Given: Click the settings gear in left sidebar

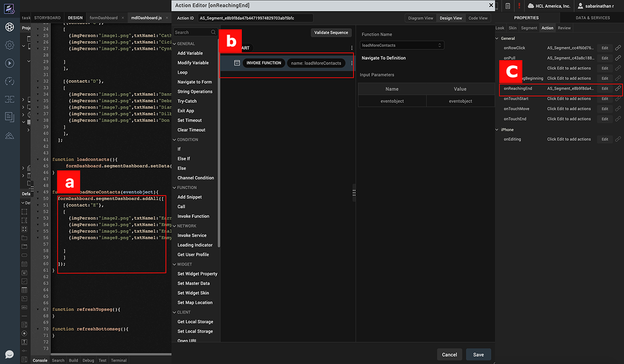Looking at the screenshot, I should click(9, 45).
